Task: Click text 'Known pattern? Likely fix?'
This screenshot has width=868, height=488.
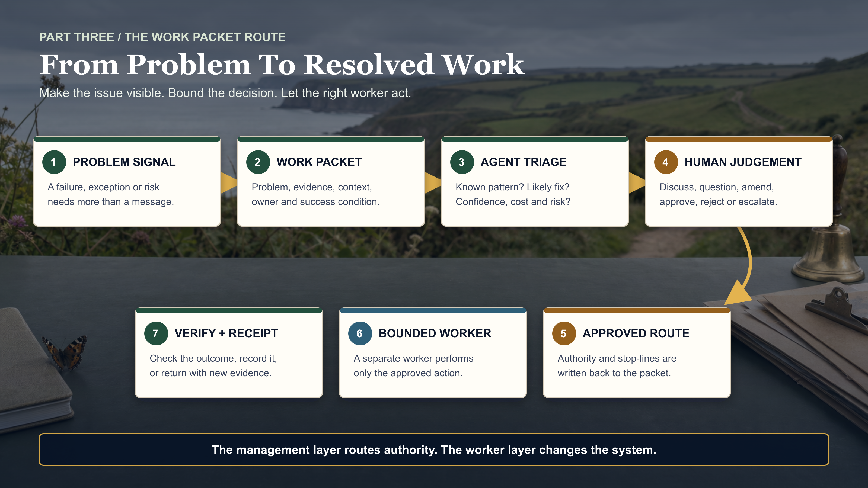Action: coord(512,187)
